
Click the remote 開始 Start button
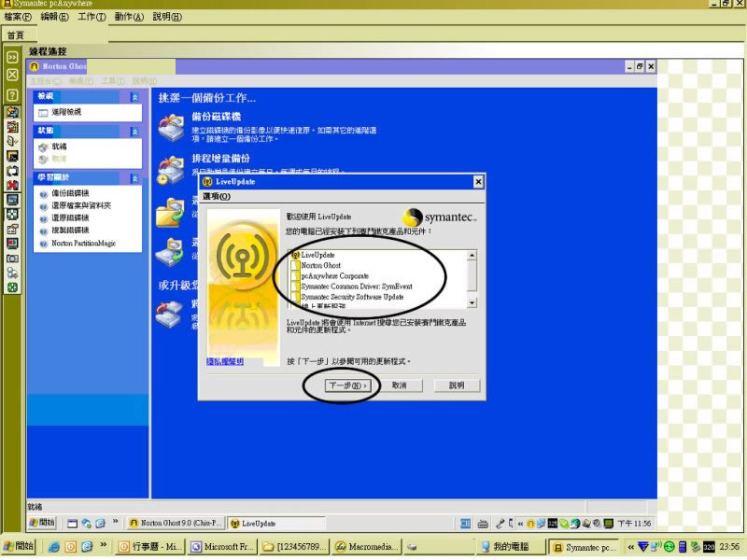(x=42, y=523)
